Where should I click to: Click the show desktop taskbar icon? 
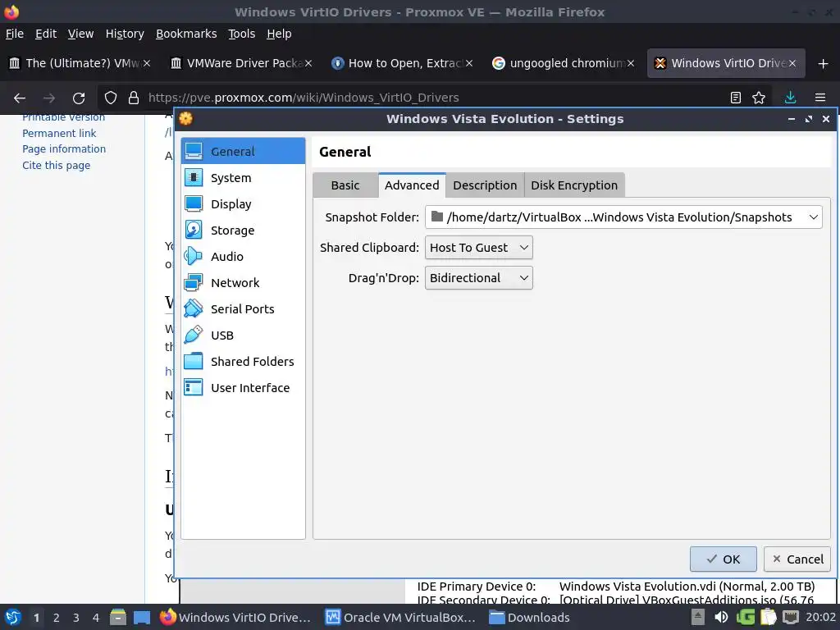(141, 617)
